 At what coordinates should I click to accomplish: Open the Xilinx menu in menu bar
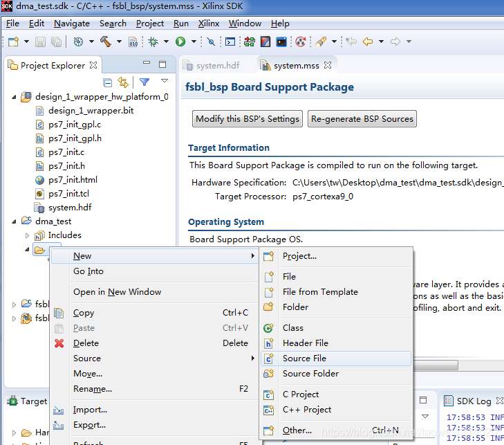208,24
